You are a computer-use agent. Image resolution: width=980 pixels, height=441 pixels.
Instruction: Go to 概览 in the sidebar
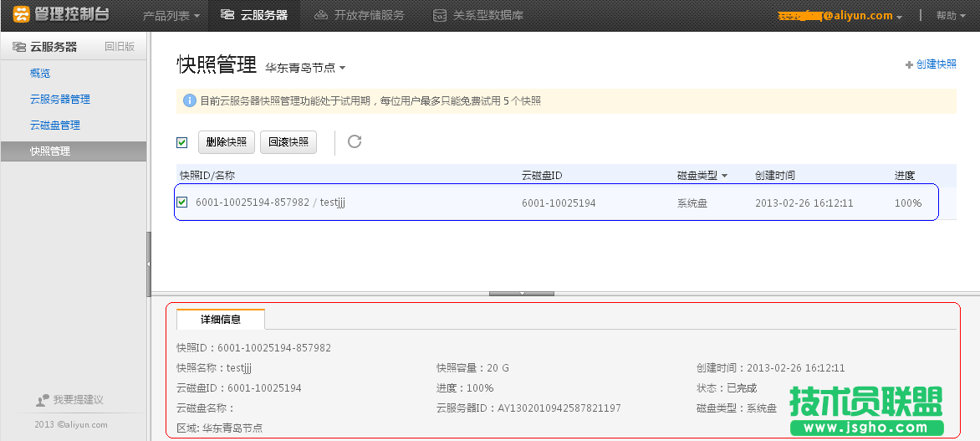coord(40,73)
